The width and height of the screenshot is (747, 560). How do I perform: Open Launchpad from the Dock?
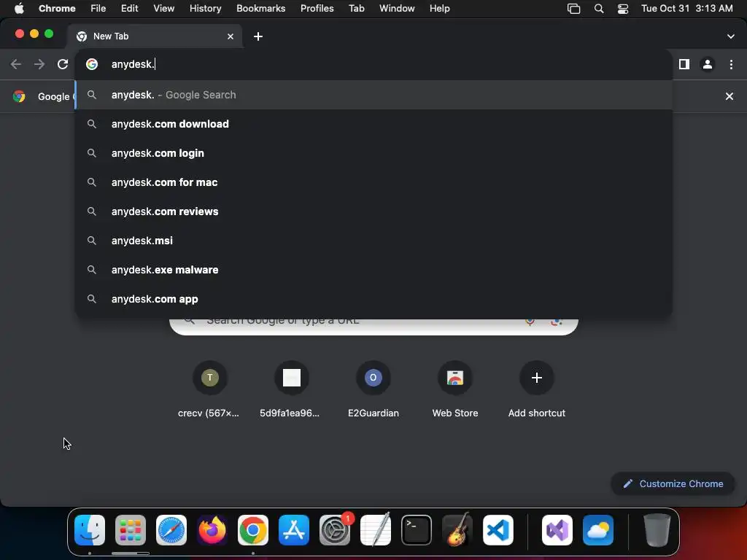pyautogui.click(x=130, y=530)
